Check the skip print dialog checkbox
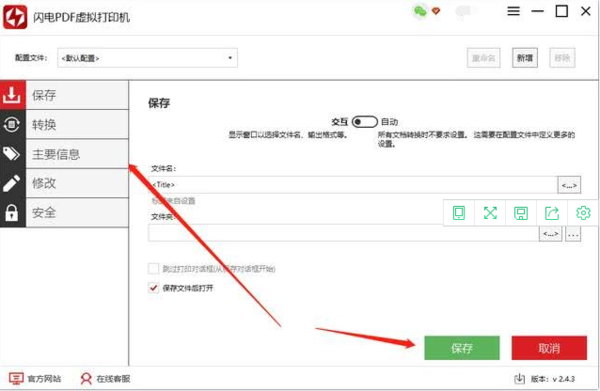This screenshot has width=600, height=391. click(153, 269)
